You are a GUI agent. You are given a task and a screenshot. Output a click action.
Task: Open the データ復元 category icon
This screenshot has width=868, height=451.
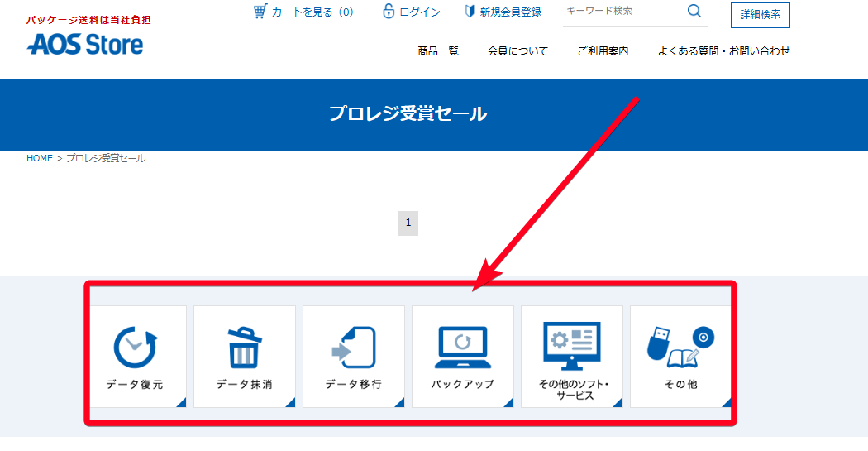coord(135,348)
